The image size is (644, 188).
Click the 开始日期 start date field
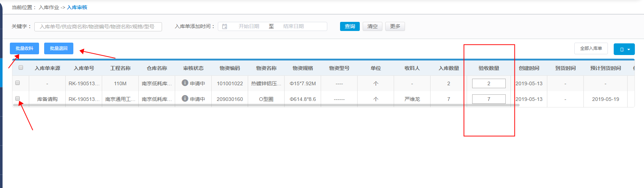tap(249, 26)
